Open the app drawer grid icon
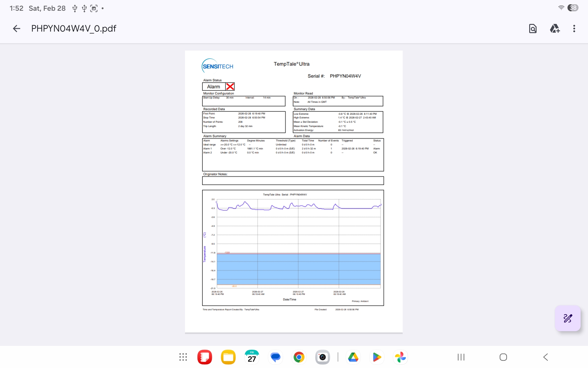The width and height of the screenshot is (588, 368). [183, 357]
